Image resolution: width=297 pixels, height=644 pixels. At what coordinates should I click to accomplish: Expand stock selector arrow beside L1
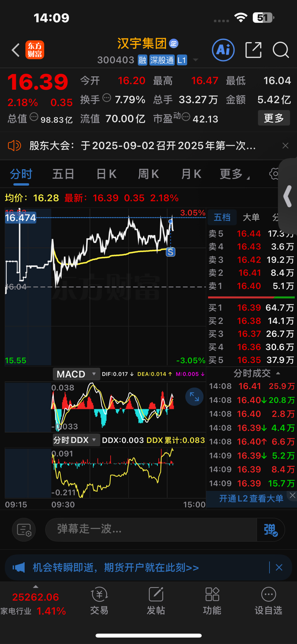click(196, 60)
